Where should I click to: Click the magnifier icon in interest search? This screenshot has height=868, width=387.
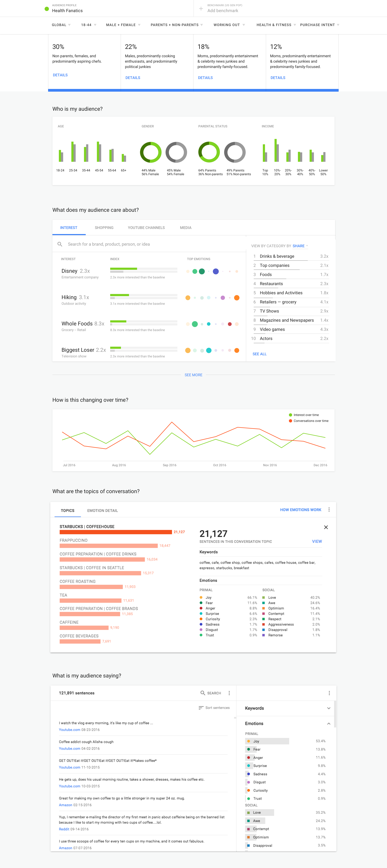60,244
